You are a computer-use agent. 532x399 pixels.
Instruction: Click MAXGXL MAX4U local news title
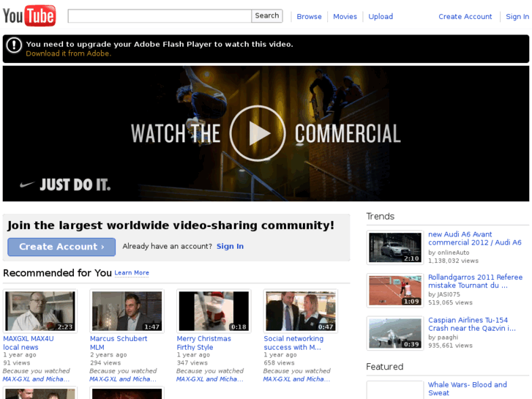point(28,343)
